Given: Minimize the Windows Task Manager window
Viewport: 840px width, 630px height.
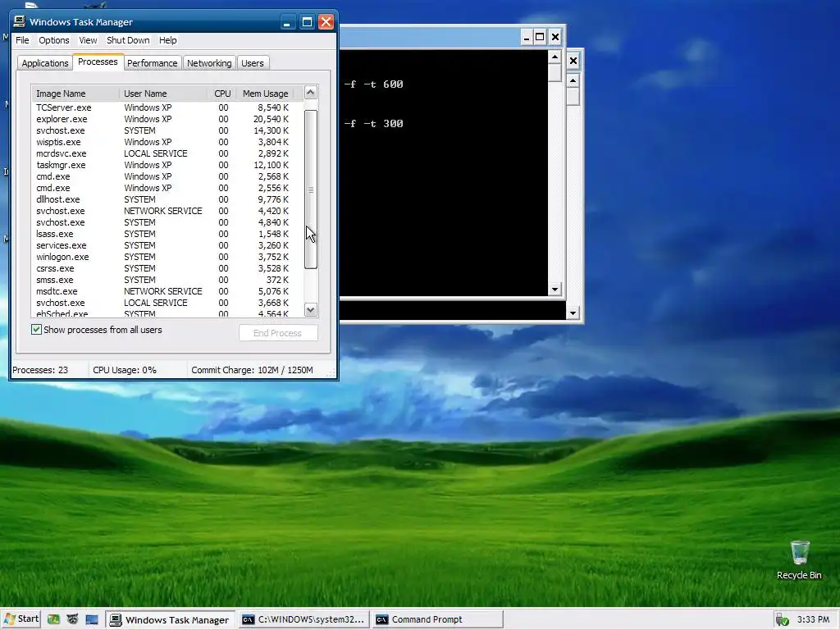Looking at the screenshot, I should coord(287,22).
